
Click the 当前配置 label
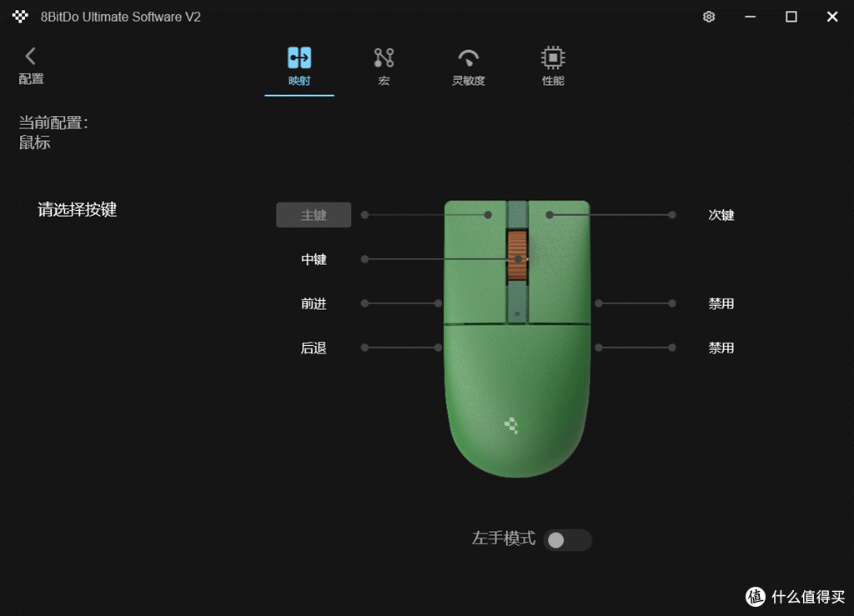53,123
